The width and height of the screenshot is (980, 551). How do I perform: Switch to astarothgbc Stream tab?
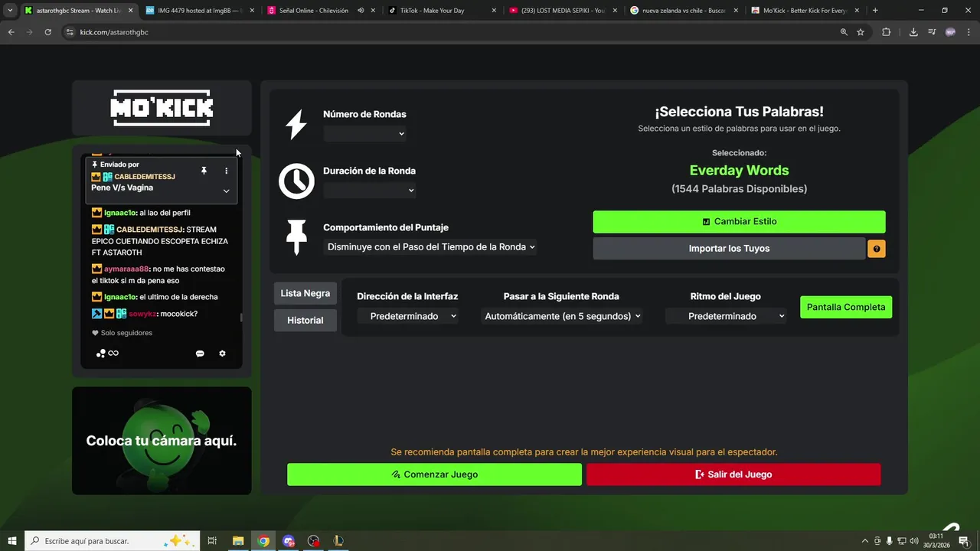(x=79, y=11)
